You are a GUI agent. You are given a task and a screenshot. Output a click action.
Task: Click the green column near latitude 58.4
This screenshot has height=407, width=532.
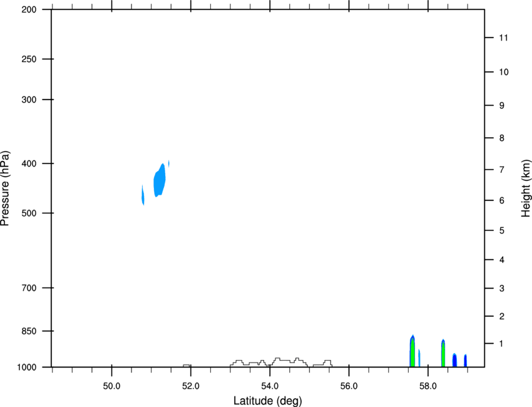click(x=443, y=354)
